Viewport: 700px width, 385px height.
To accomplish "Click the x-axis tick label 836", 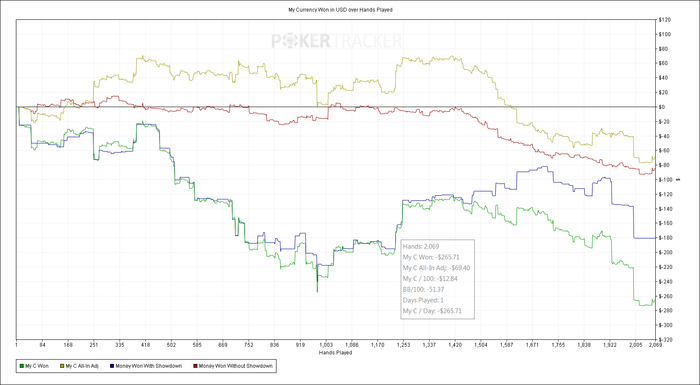I will (x=275, y=345).
